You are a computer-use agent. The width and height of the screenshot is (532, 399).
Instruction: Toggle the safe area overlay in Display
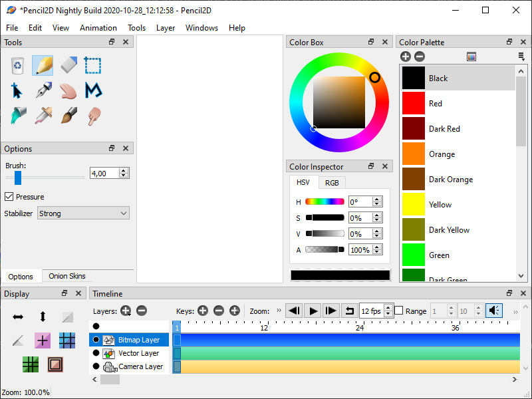click(x=55, y=364)
